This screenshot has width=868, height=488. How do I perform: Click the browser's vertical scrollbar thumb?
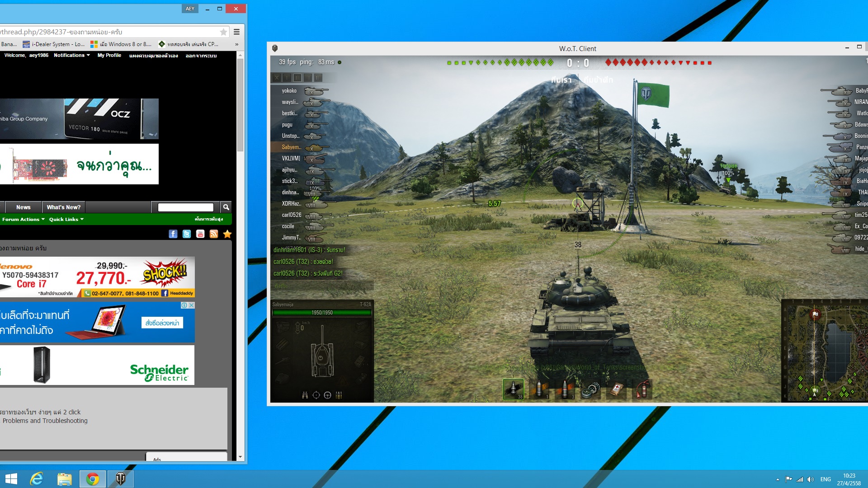240,104
